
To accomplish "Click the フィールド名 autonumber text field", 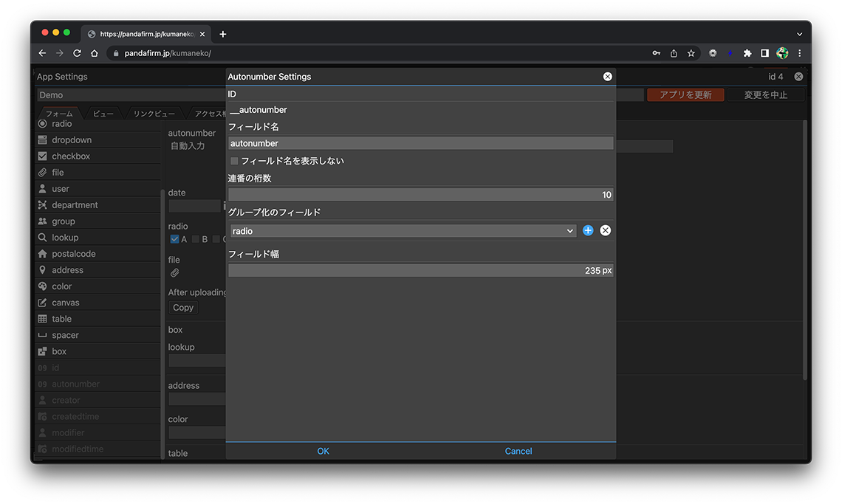I will [x=420, y=143].
